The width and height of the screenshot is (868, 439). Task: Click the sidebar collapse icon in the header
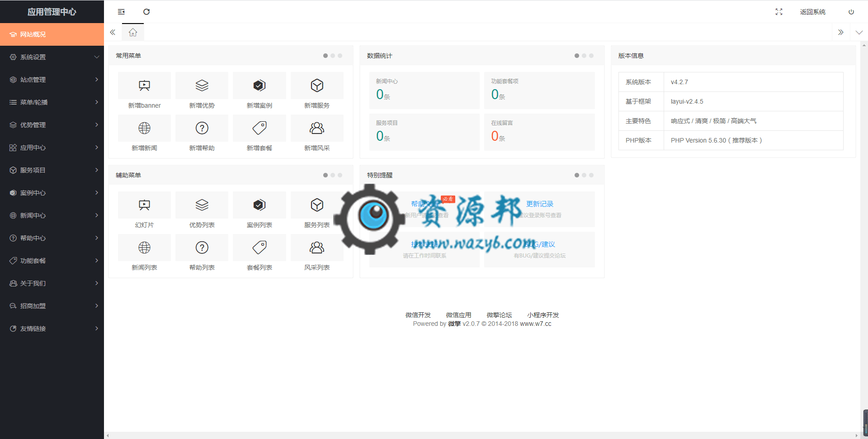121,12
